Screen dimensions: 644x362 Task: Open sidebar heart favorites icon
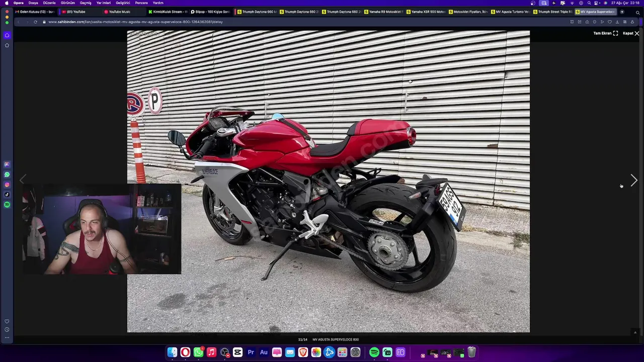pyautogui.click(x=7, y=321)
